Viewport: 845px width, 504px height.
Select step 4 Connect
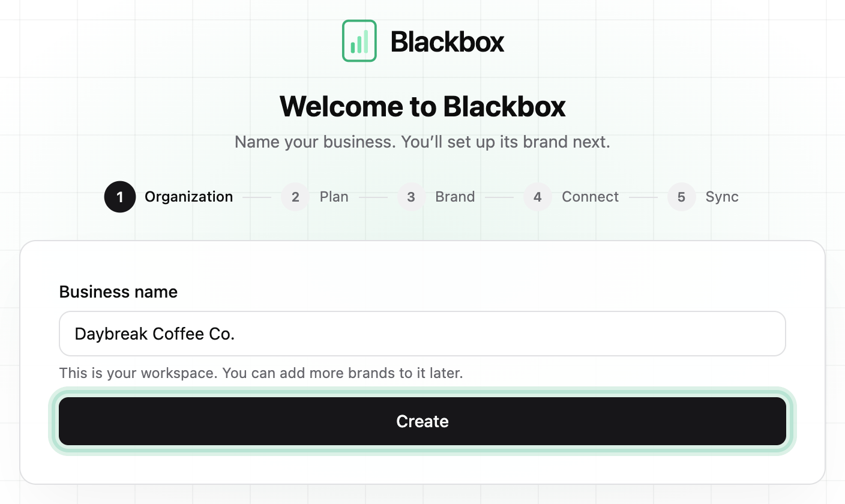click(x=571, y=197)
